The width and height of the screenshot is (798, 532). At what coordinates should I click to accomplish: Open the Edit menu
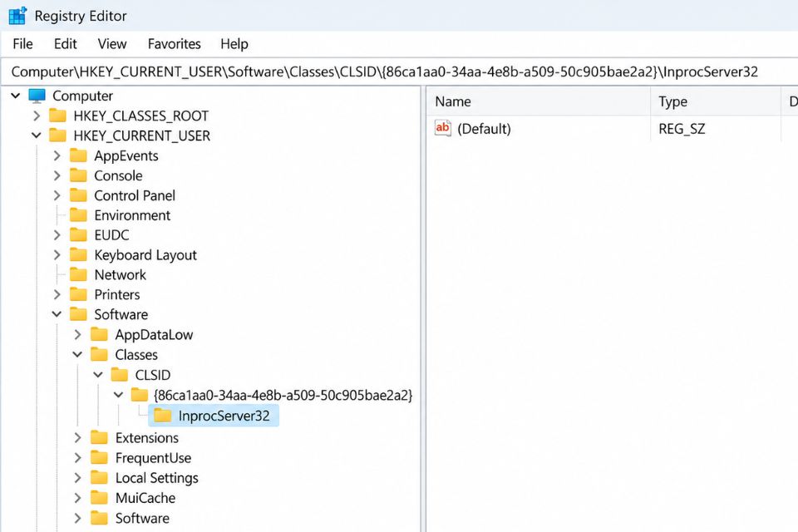pyautogui.click(x=65, y=44)
